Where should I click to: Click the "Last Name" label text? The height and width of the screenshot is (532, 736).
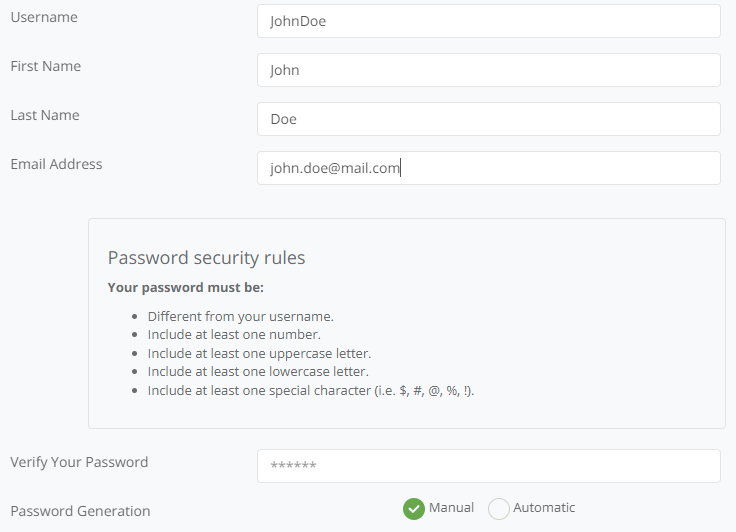click(45, 115)
